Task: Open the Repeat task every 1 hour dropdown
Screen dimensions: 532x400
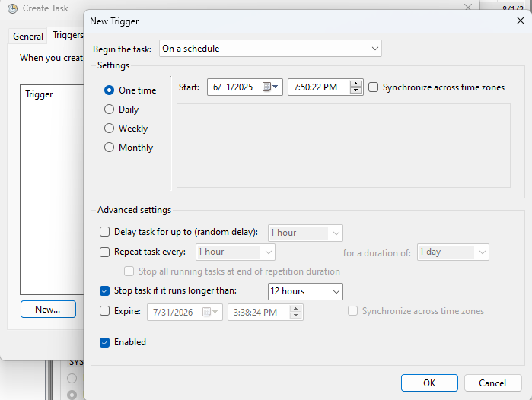Action: click(x=235, y=252)
